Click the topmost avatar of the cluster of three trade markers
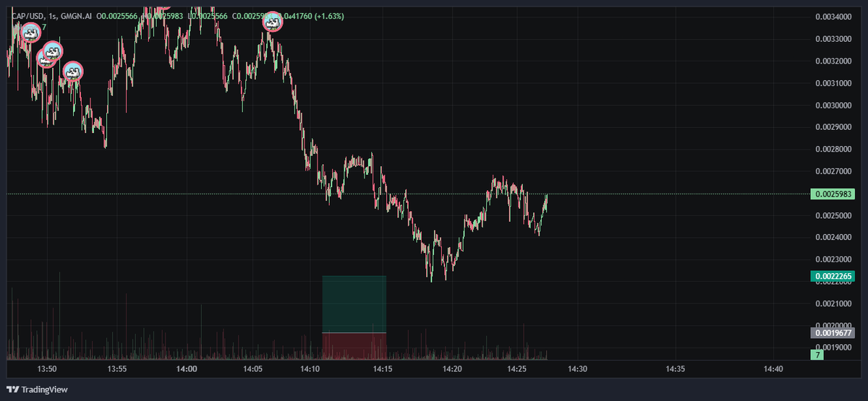 (53, 51)
